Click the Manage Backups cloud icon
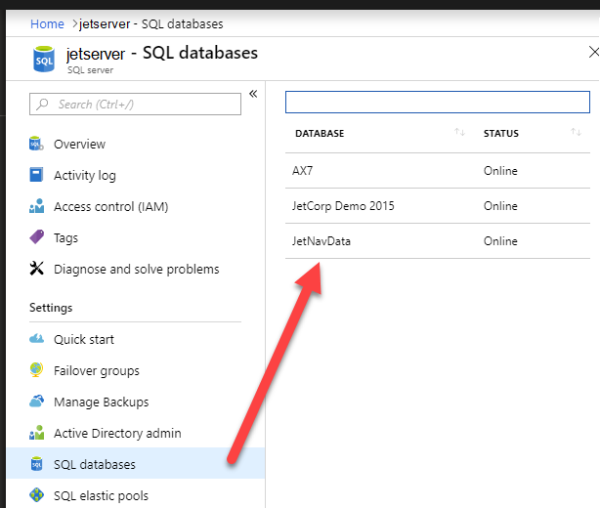 36,401
